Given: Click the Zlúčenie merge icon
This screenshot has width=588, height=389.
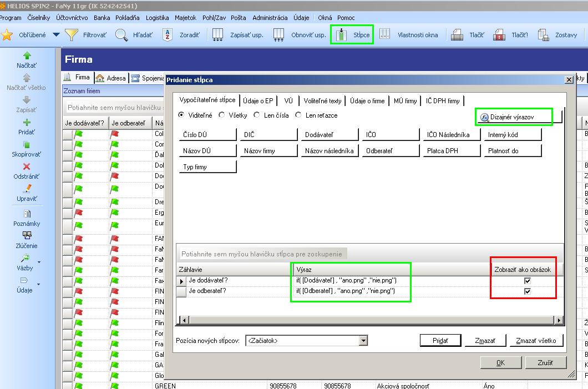Looking at the screenshot, I should click(x=27, y=235).
